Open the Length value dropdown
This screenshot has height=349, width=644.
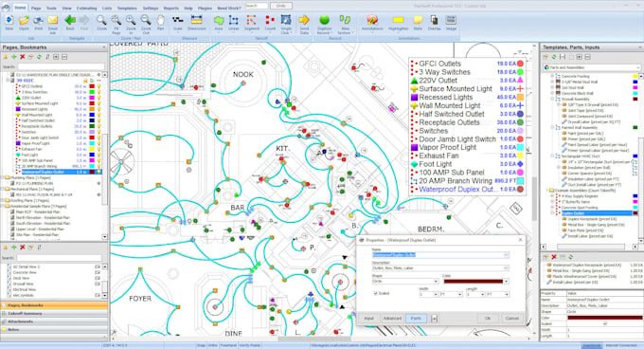[483, 294]
